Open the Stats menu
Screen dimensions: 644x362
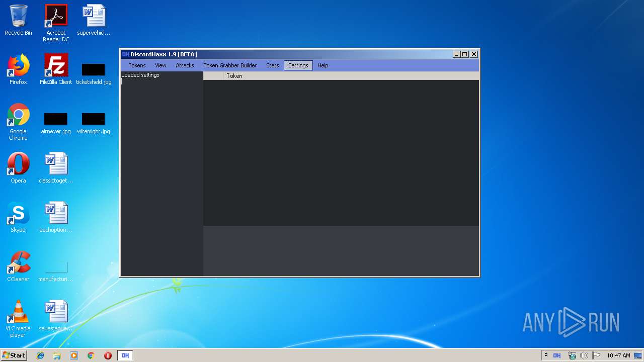pyautogui.click(x=272, y=65)
